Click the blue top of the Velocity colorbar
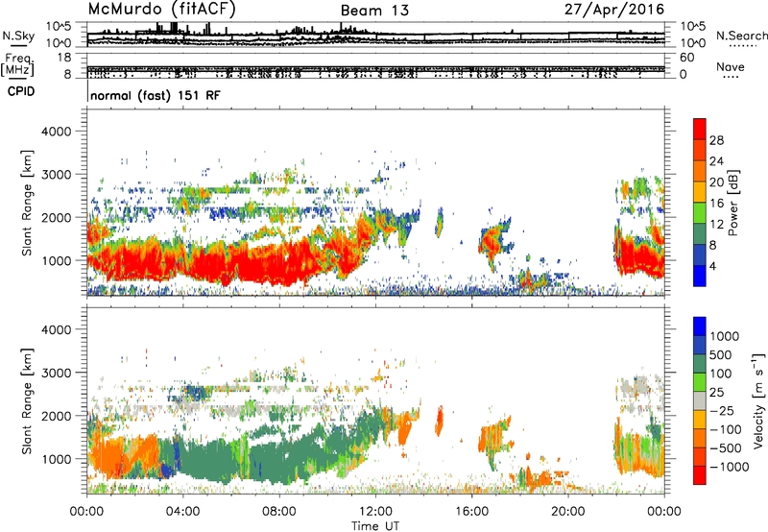 [x=700, y=326]
